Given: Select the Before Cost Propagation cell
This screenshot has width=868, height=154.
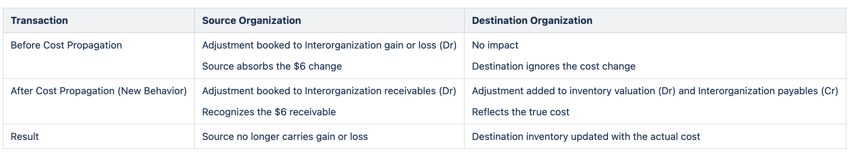Looking at the screenshot, I should pyautogui.click(x=66, y=45).
